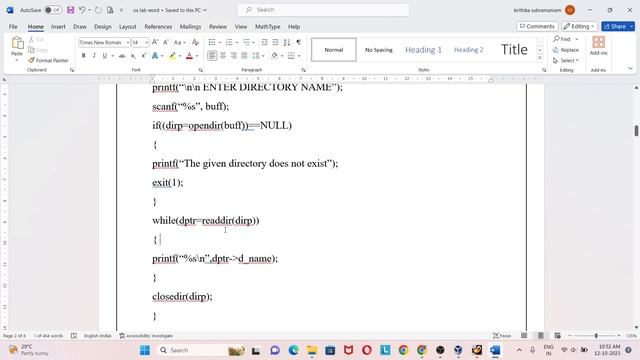
Task: Click the Undo arrow icon
Action: tap(82, 10)
